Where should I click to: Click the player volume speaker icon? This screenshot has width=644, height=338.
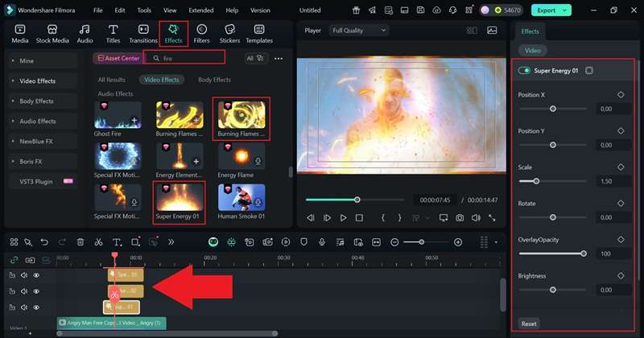[x=476, y=217]
